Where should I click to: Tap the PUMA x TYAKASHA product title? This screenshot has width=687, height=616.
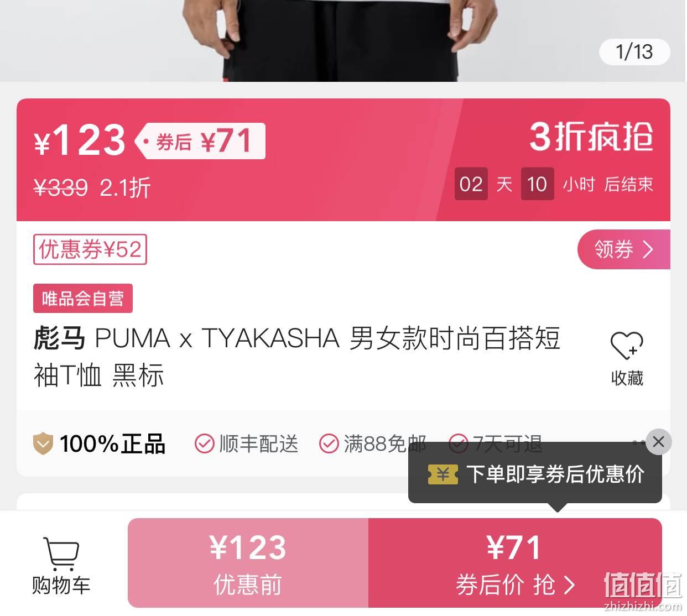point(297,357)
